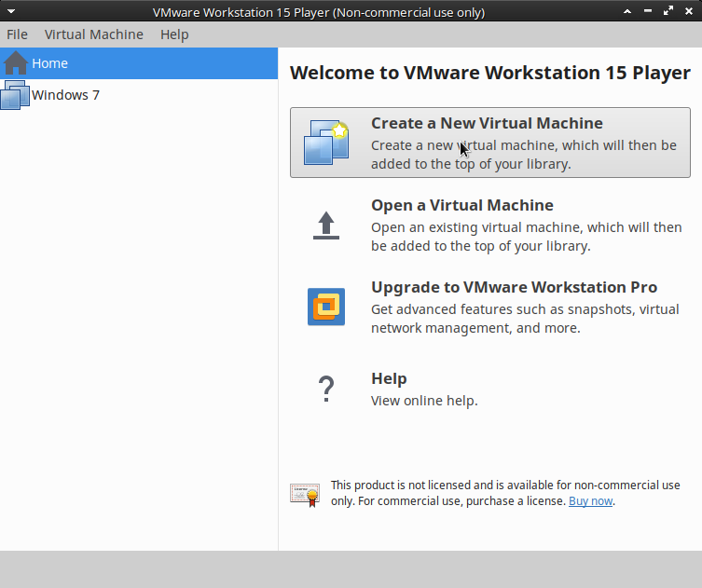Follow the Buy now link
Image resolution: width=702 pixels, height=588 pixels.
click(590, 501)
